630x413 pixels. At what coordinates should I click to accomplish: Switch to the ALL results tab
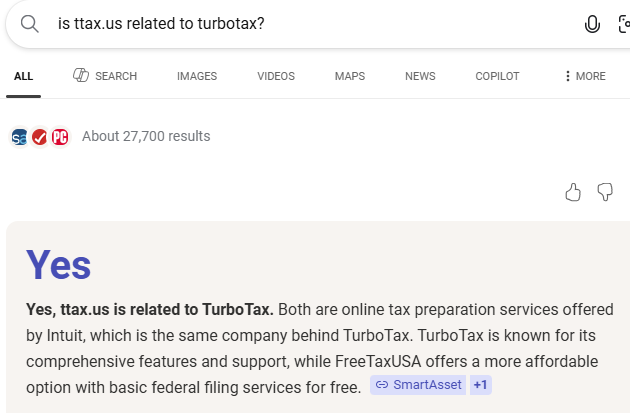(x=23, y=76)
